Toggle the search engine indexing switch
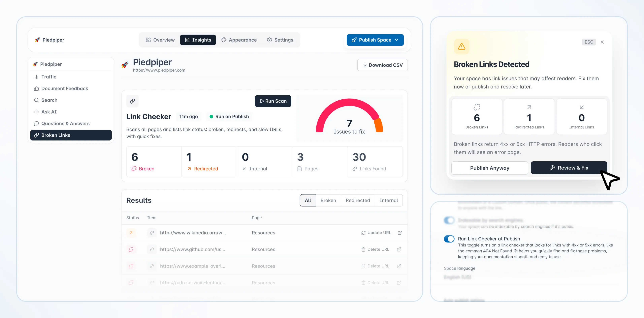The image size is (644, 318). tap(449, 220)
